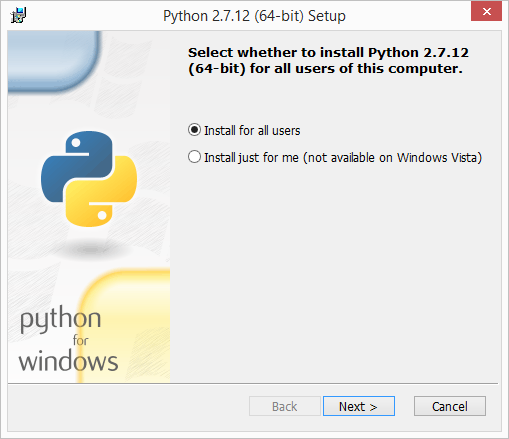Image resolution: width=509 pixels, height=439 pixels.
Task: Click the bold install-scope heading text
Action: pos(328,61)
